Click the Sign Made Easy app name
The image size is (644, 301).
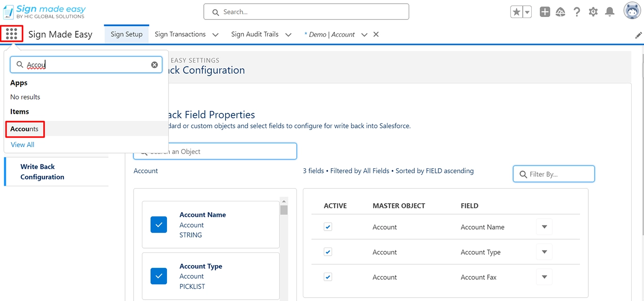pos(60,34)
